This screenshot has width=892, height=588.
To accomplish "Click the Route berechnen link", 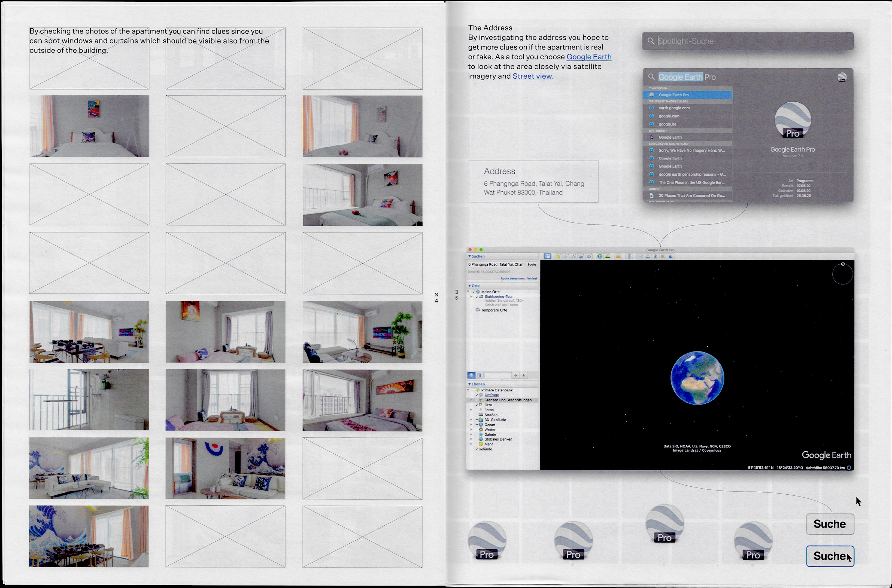I will pyautogui.click(x=512, y=278).
